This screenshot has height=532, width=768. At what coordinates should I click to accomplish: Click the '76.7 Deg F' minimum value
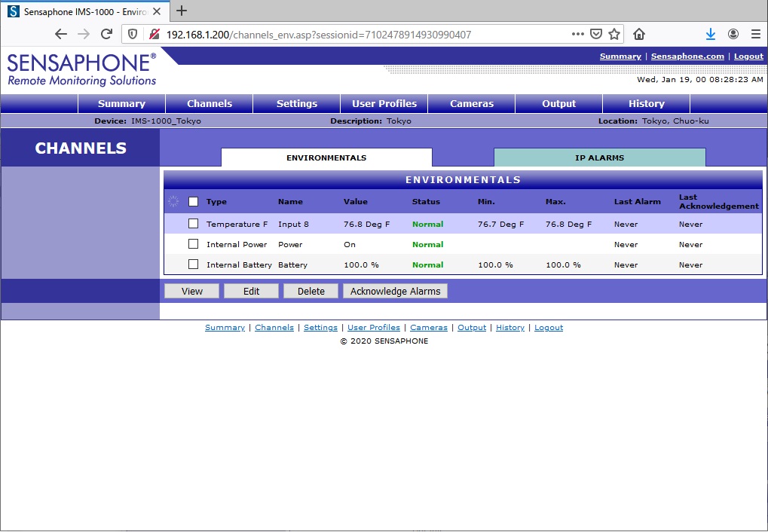500,224
